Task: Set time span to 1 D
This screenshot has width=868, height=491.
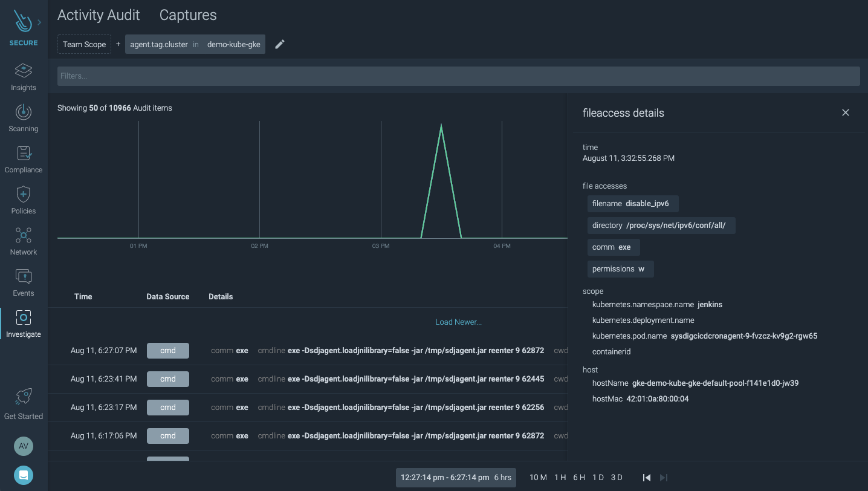Action: click(x=598, y=478)
